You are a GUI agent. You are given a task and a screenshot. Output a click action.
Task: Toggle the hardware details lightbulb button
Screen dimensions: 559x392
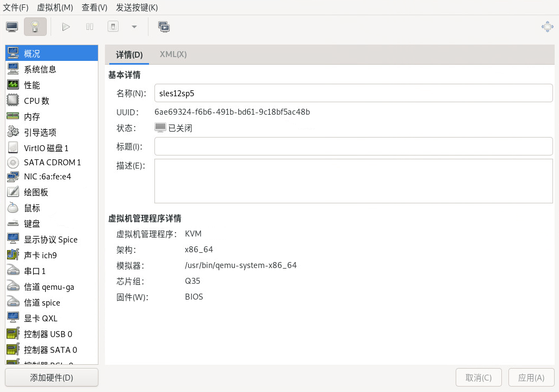click(35, 27)
